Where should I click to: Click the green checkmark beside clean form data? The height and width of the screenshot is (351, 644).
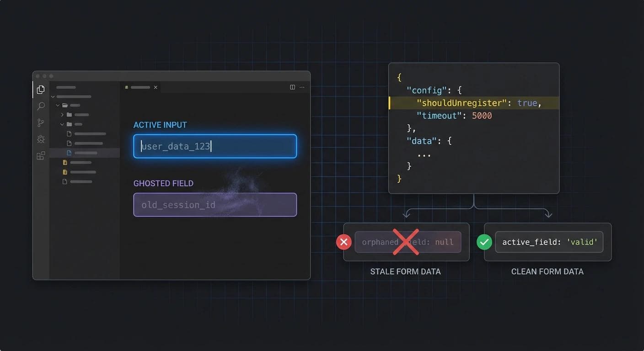coord(484,242)
